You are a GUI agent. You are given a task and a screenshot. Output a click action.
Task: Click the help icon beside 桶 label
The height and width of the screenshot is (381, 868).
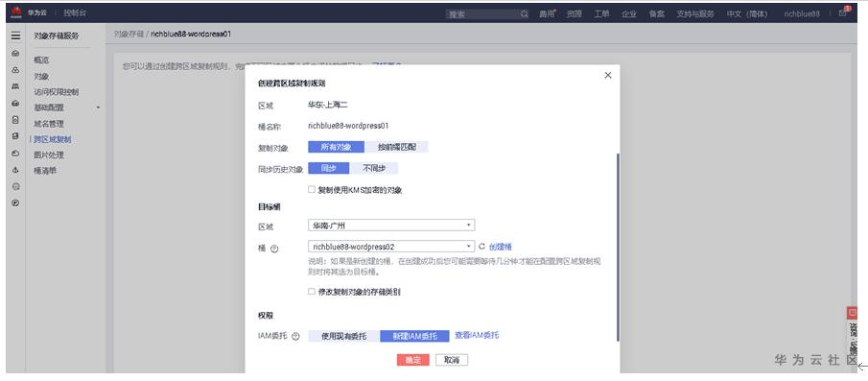pos(274,249)
